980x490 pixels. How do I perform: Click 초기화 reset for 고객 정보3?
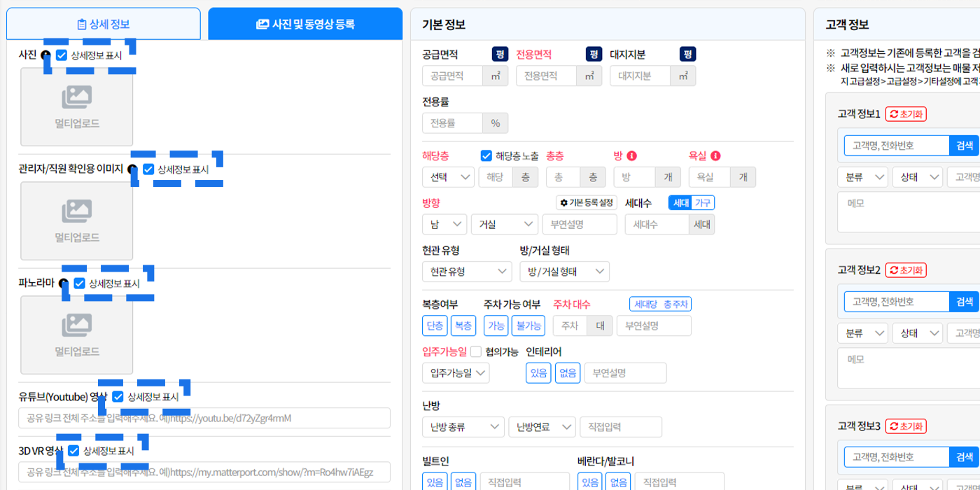[x=906, y=426]
